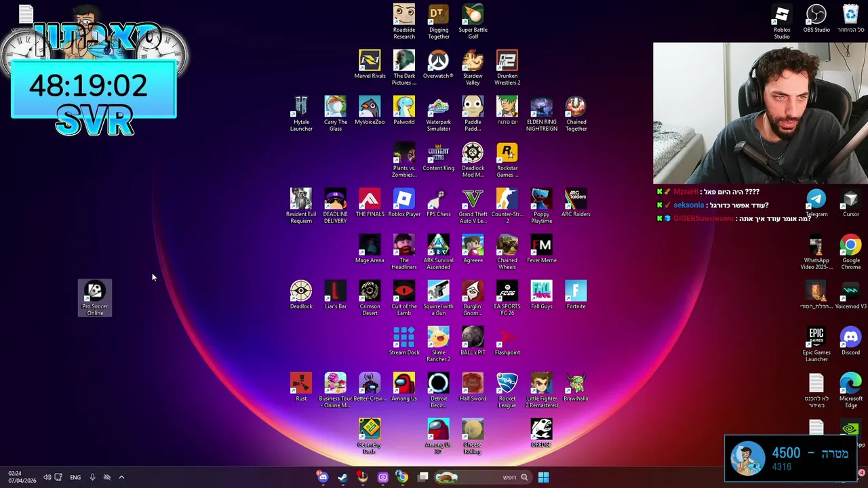
Task: Open the Recycle Bin icon
Action: [850, 18]
